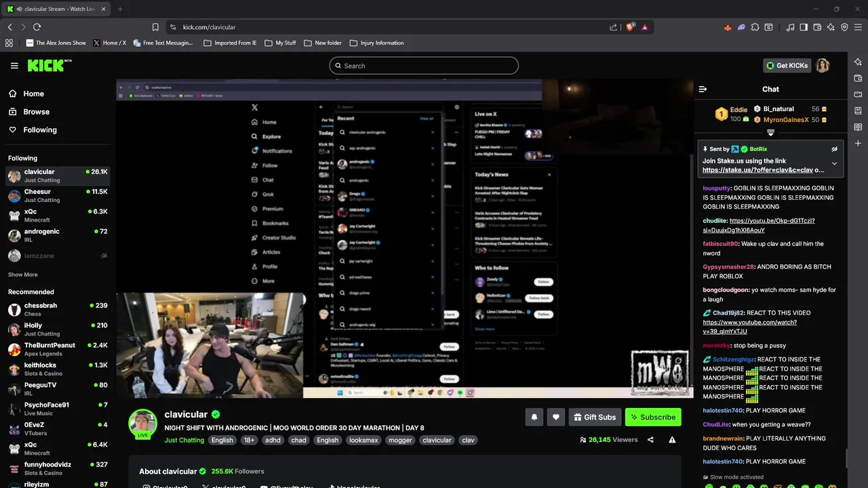
Task: Open Leo AI sparkle in toolbar
Action: point(831,27)
